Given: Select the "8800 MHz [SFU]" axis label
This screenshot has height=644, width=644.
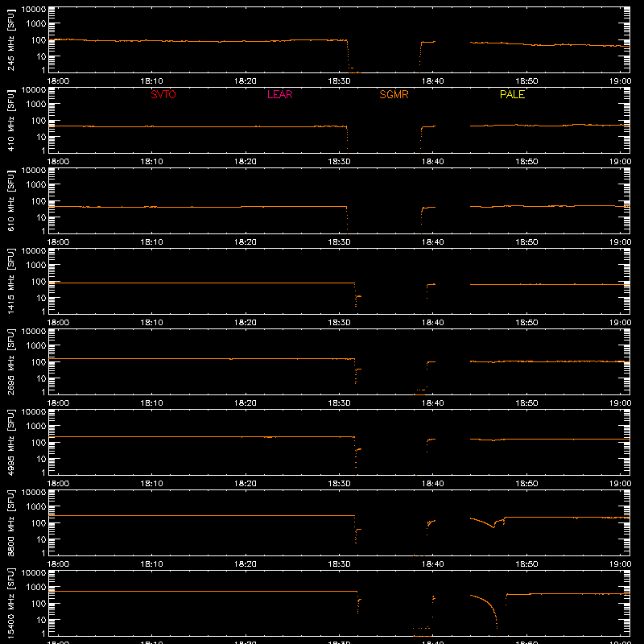Looking at the screenshot, I should pyautogui.click(x=10, y=522).
